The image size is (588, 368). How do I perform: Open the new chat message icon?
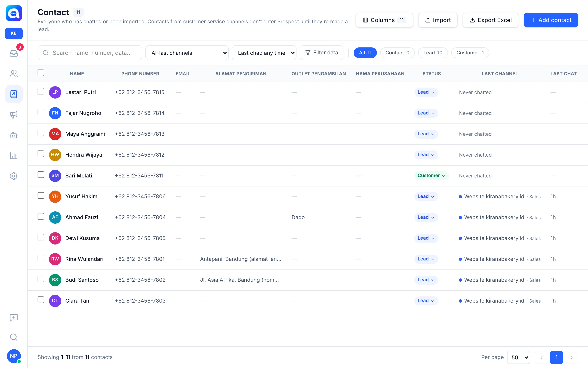click(x=14, y=317)
